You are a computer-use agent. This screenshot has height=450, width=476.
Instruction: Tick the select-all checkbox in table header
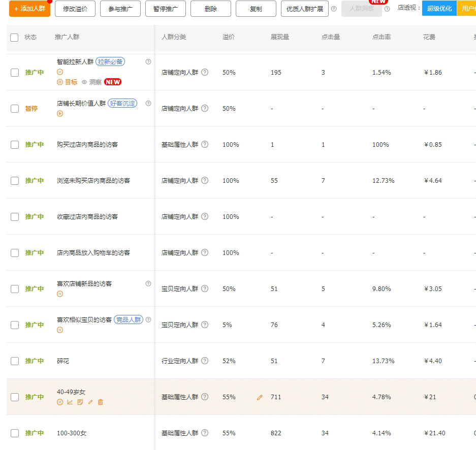tap(14, 37)
